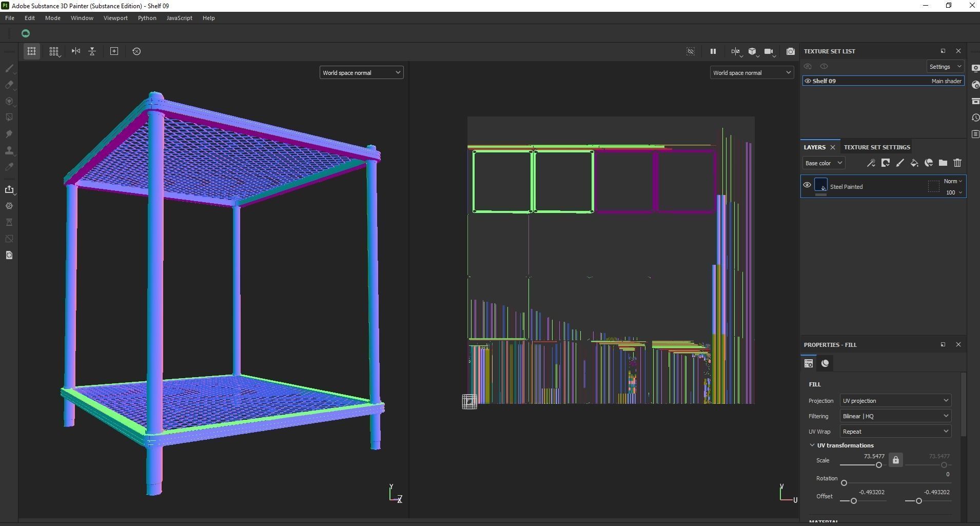This screenshot has width=980, height=526.
Task: Open the 2D view World space normal dropdown
Action: coord(752,73)
